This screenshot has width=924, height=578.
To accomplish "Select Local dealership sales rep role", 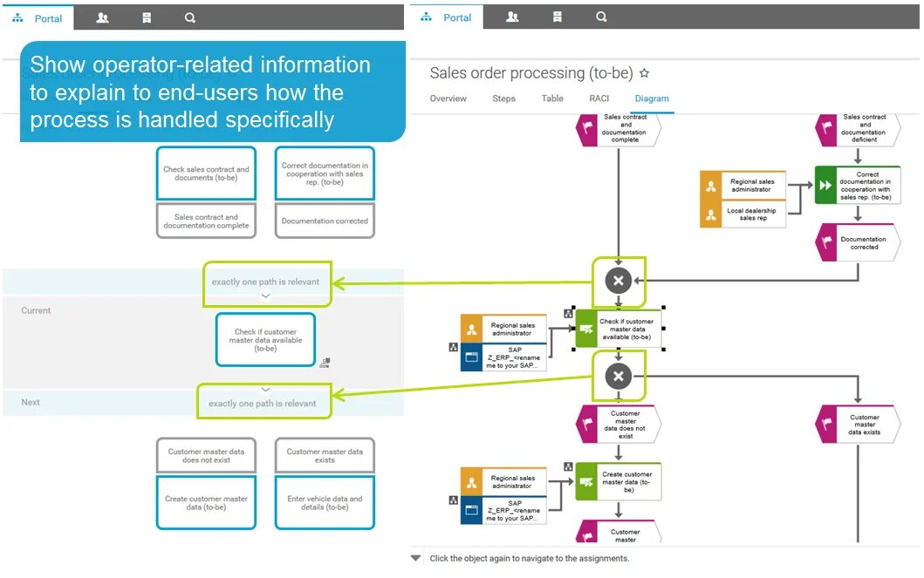I will tap(743, 214).
